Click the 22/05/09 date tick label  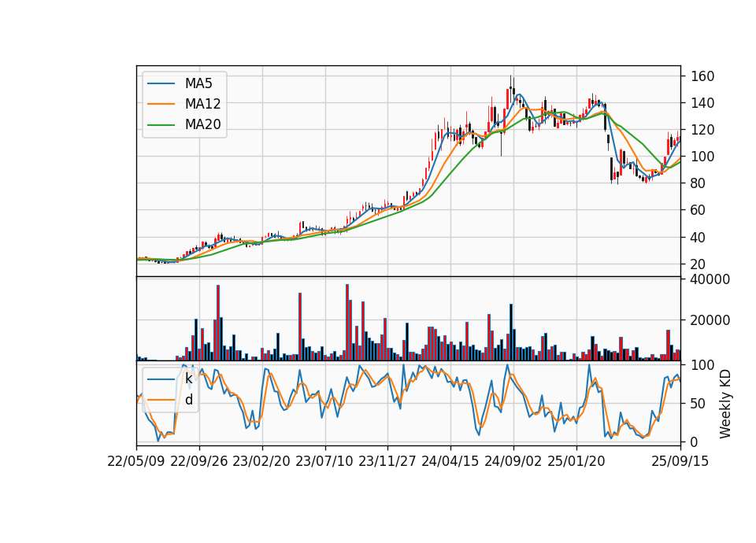[x=136, y=462]
